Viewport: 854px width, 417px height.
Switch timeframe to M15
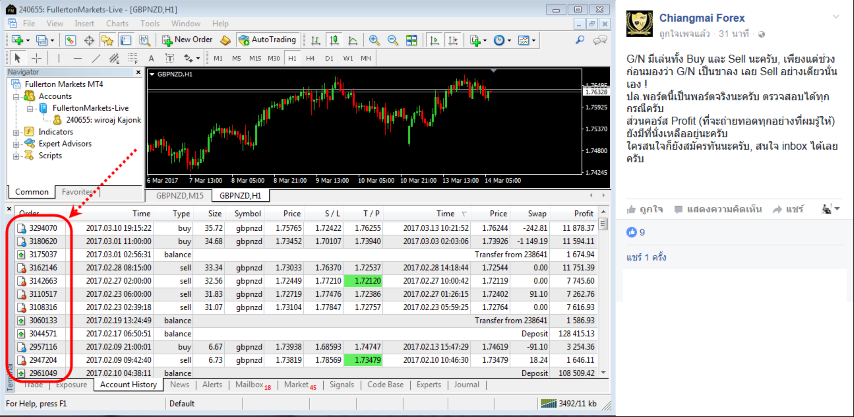coord(255,58)
